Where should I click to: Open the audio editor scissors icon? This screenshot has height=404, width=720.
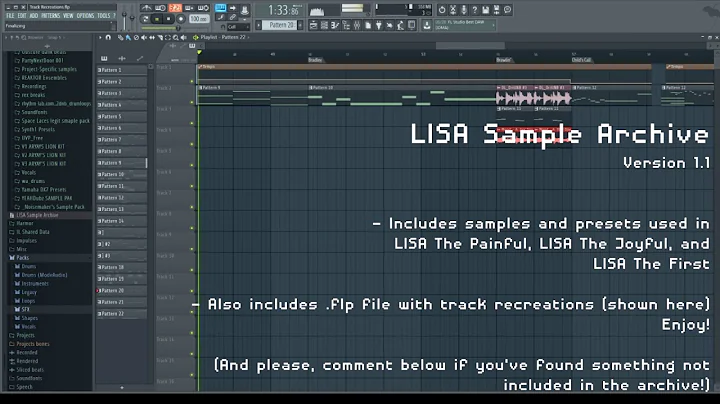click(x=453, y=10)
